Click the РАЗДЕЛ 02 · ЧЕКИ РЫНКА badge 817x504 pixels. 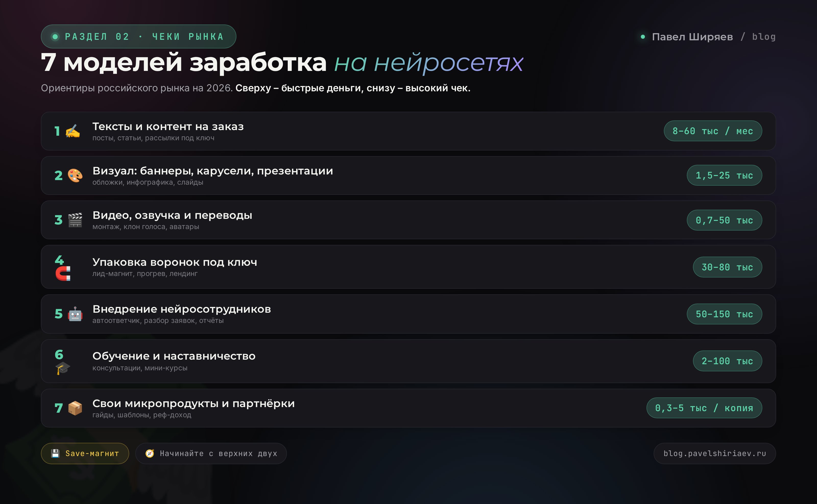pos(138,36)
